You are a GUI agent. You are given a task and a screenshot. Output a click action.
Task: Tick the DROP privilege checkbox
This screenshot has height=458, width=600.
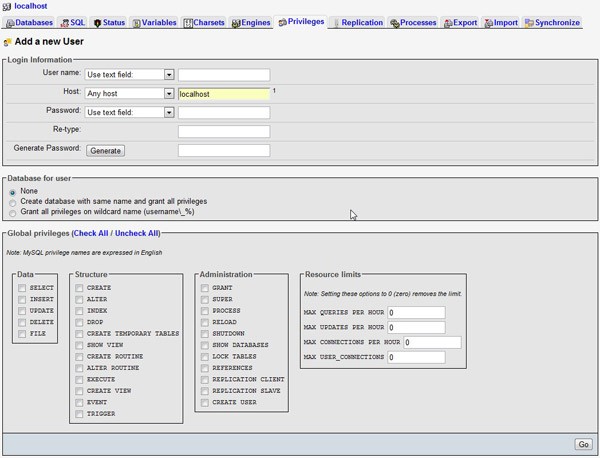point(79,322)
